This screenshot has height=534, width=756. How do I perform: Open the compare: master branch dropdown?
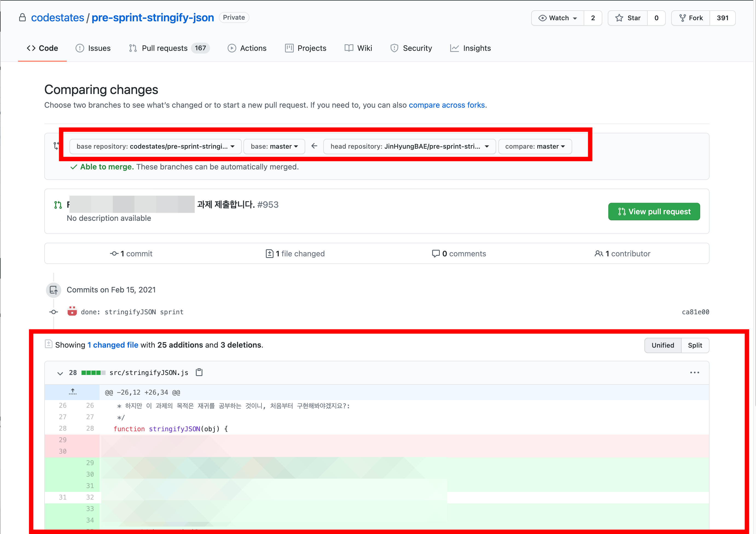pyautogui.click(x=535, y=146)
